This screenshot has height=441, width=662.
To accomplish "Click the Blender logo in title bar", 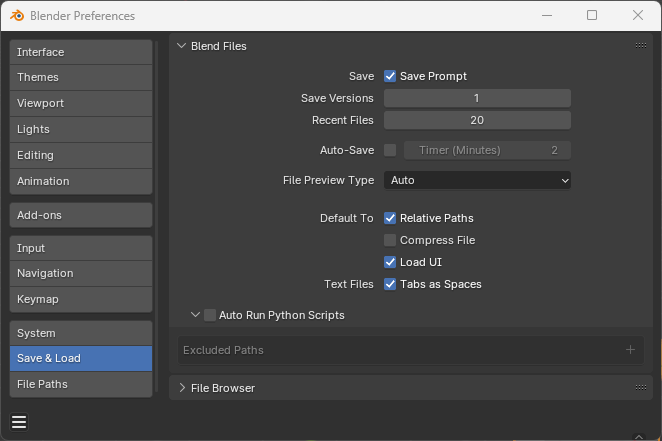I will point(17,16).
